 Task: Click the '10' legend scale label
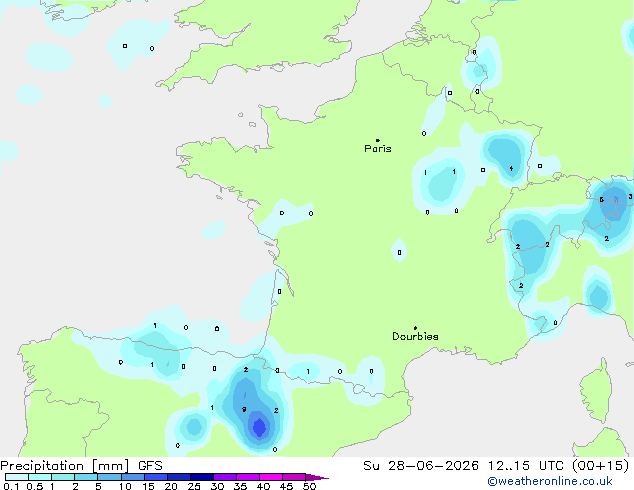(x=125, y=486)
